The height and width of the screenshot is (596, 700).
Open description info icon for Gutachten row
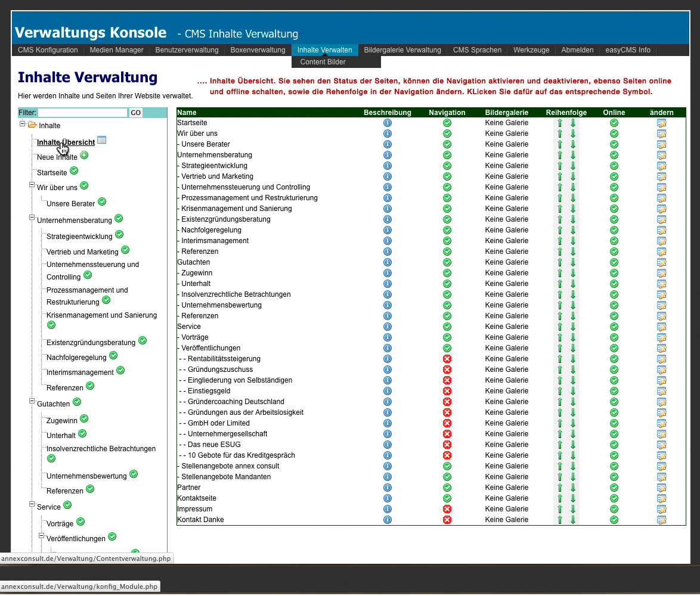coord(388,262)
